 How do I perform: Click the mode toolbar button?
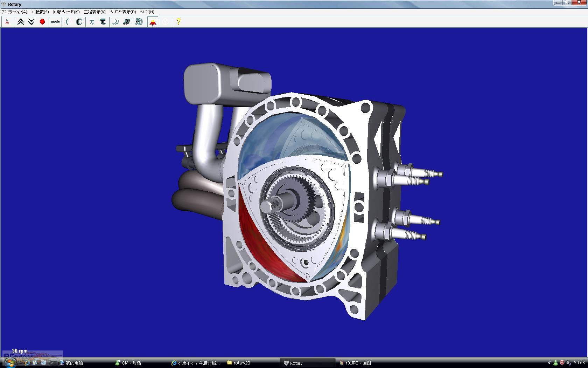55,22
